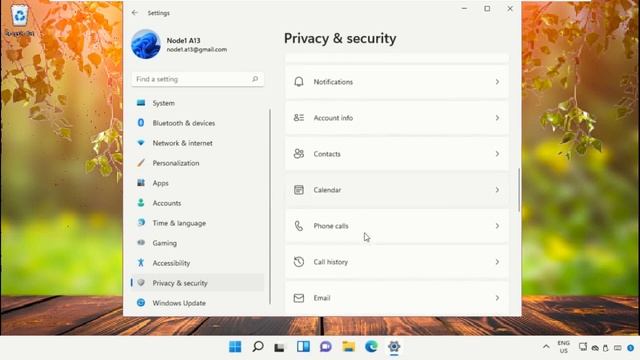Click the Contacts people icon
The height and width of the screenshot is (360, 640).
(299, 153)
